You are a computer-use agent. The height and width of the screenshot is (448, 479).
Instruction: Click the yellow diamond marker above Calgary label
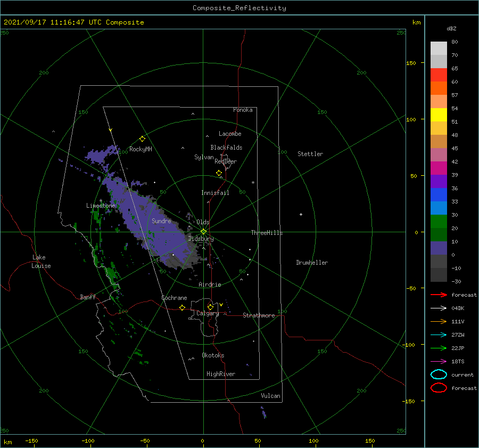(210, 307)
